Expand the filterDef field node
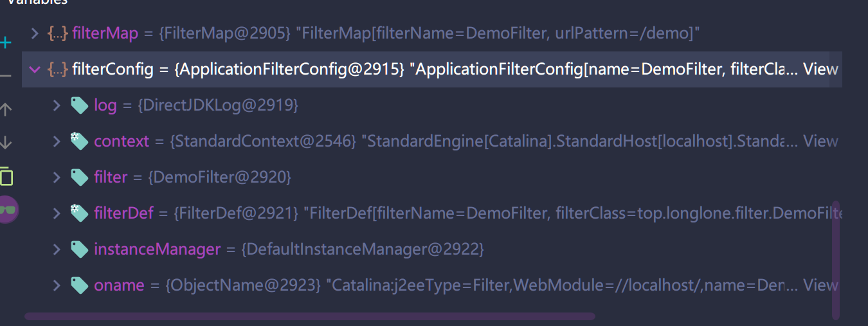 pos(57,213)
